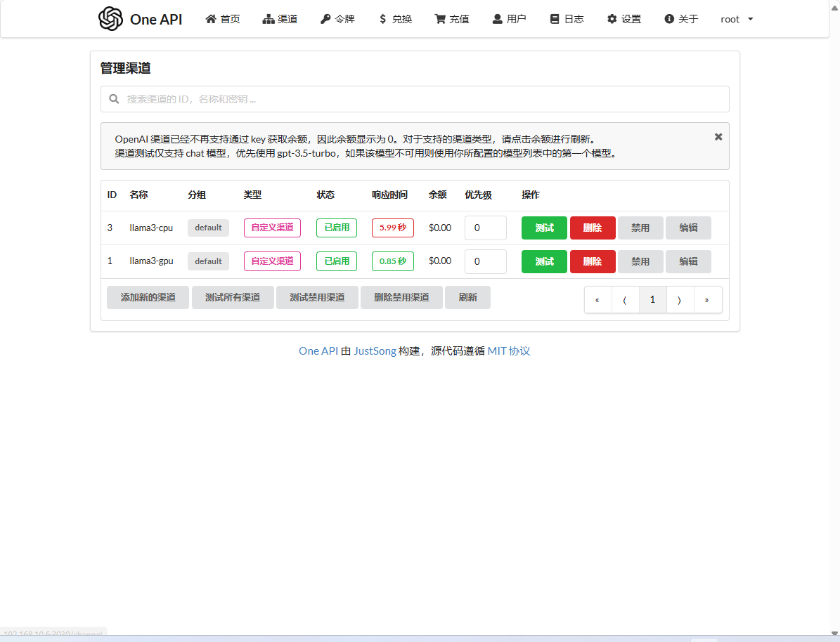
Task: Delete the llama3-gpu channel
Action: 592,261
